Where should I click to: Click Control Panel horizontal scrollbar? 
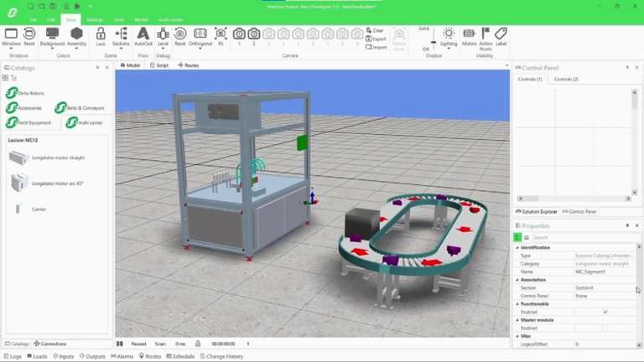pos(574,199)
